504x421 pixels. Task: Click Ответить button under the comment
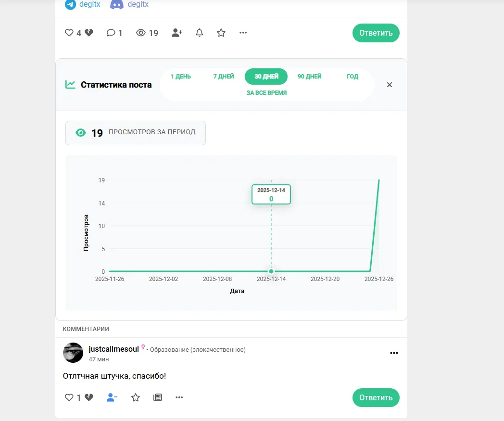(x=376, y=398)
